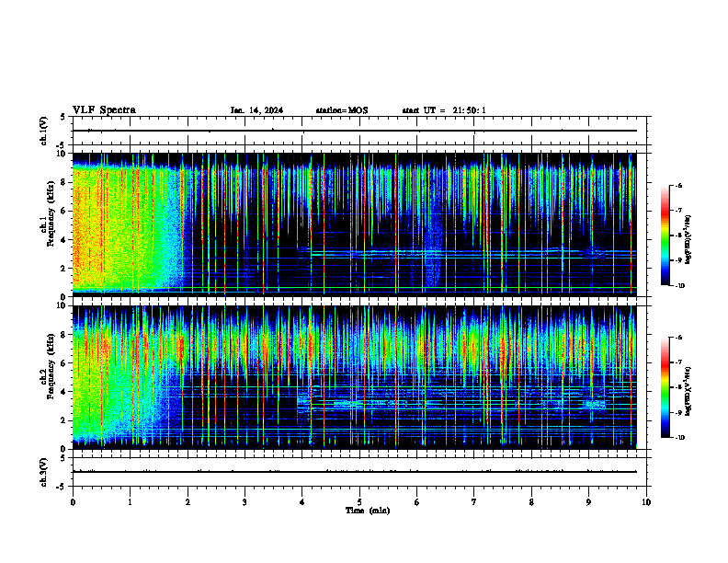Click the time axis tick label "0"

73,502
